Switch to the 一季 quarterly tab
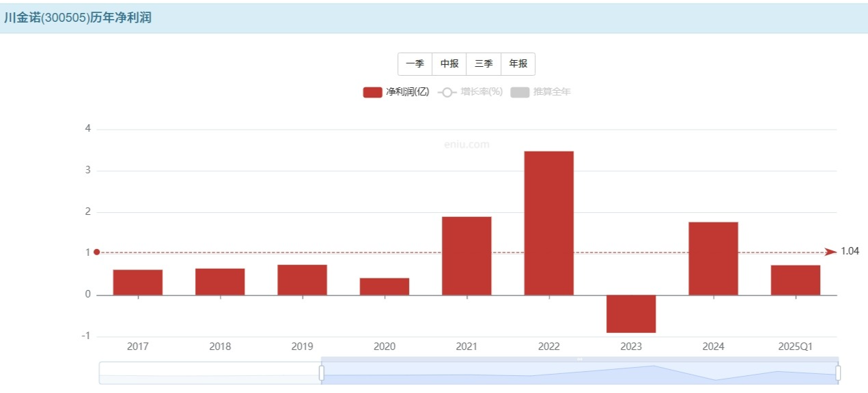 (x=415, y=64)
